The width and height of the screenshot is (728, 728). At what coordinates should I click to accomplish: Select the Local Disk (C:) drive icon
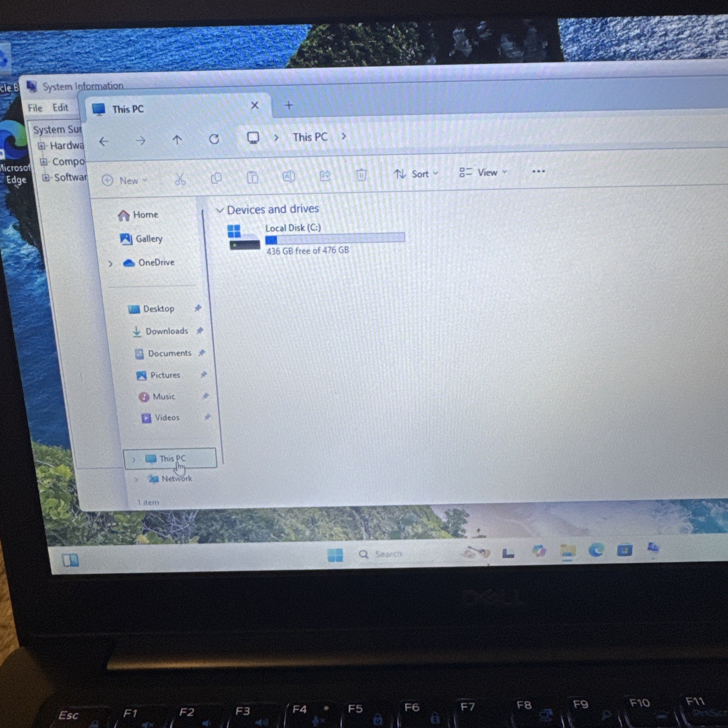pos(243,238)
